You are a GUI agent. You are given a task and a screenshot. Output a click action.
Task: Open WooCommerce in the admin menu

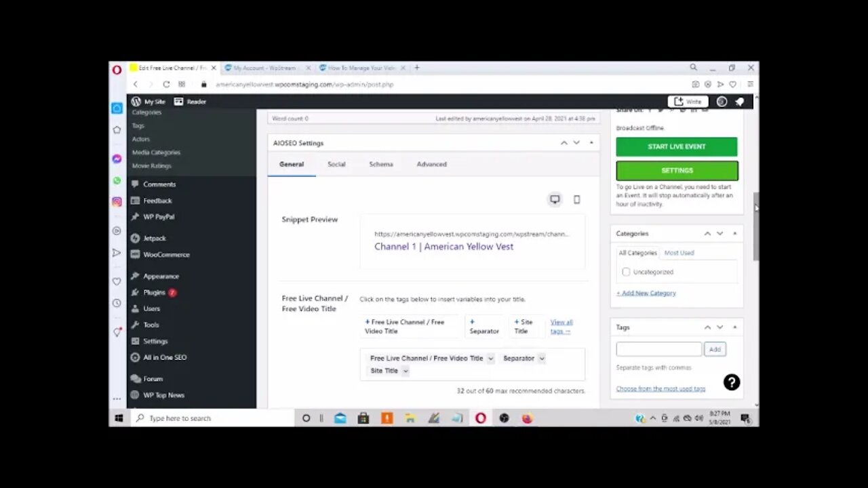pyautogui.click(x=166, y=255)
